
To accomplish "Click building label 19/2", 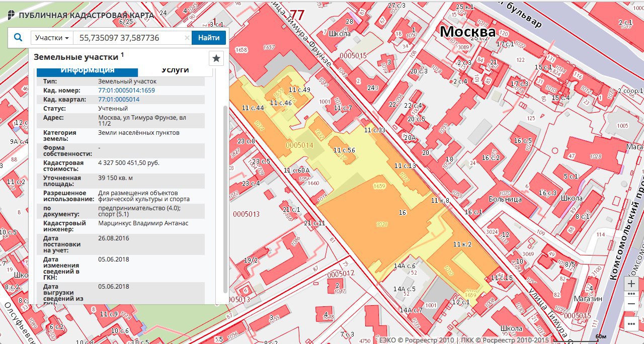I will click(x=251, y=261).
